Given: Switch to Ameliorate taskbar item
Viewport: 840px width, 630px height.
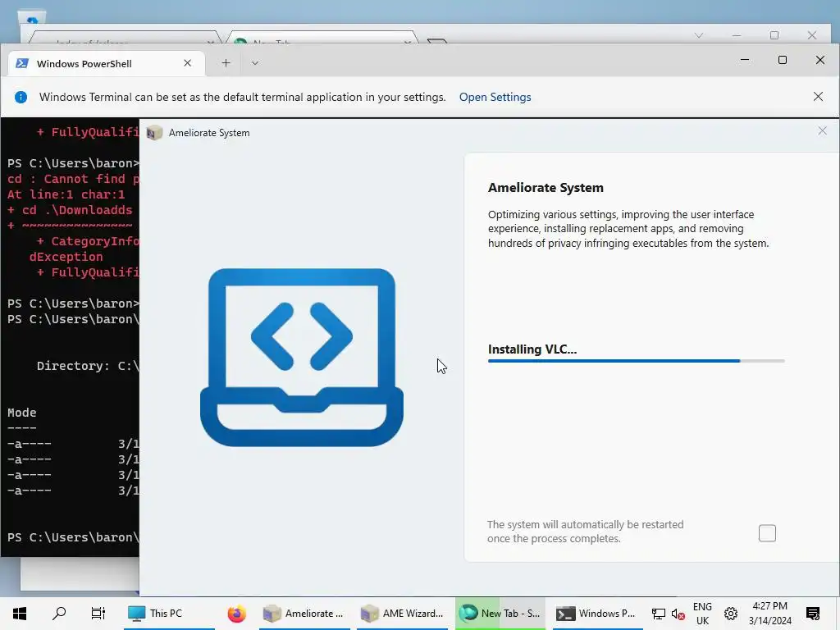Looking at the screenshot, I should [304, 614].
